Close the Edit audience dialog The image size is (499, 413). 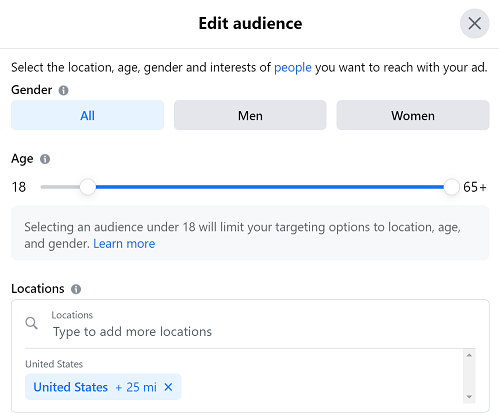coord(474,23)
